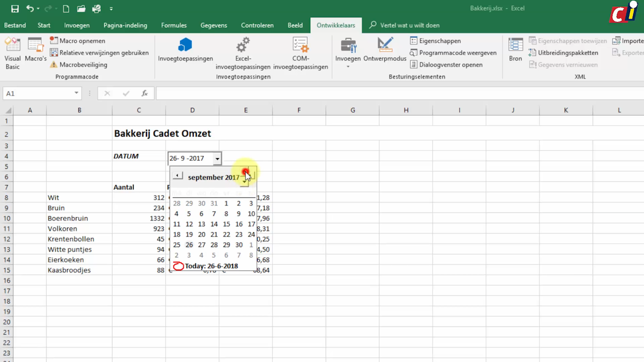
Task: Open the Visual Basic editor
Action: click(12, 53)
